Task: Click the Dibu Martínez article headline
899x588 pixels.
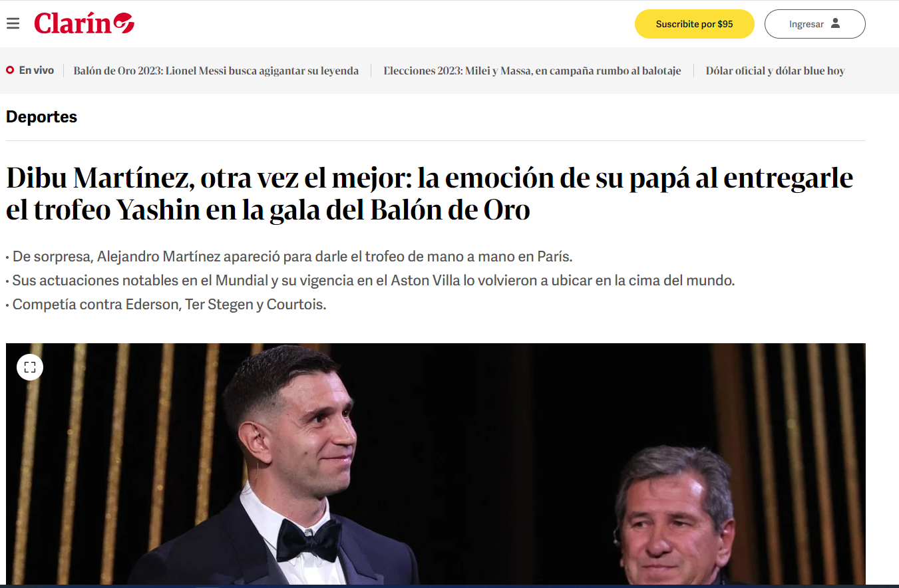Action: click(x=430, y=194)
